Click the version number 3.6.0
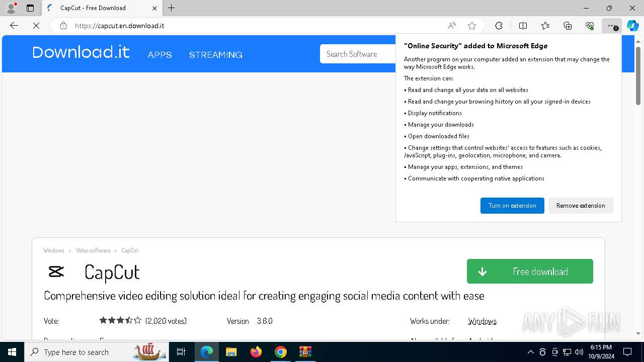Screen dimensions: 644x362 pos(265,321)
